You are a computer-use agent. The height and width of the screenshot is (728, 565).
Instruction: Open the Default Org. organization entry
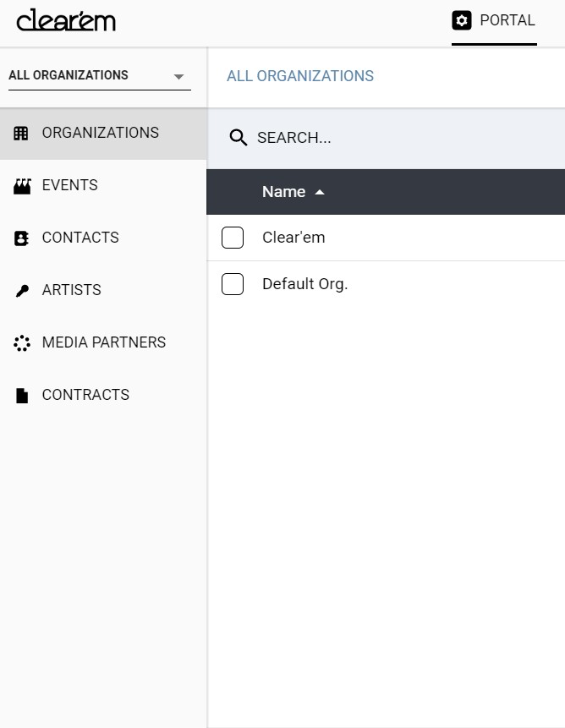click(x=304, y=284)
